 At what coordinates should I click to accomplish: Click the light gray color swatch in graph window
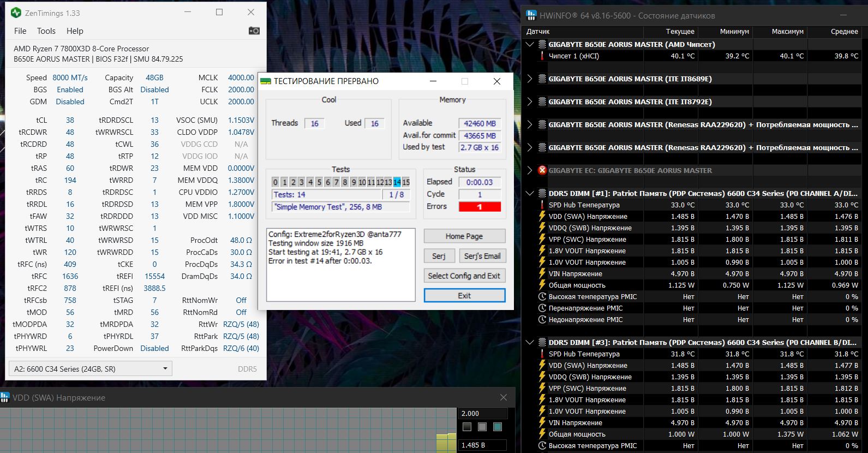point(482,427)
